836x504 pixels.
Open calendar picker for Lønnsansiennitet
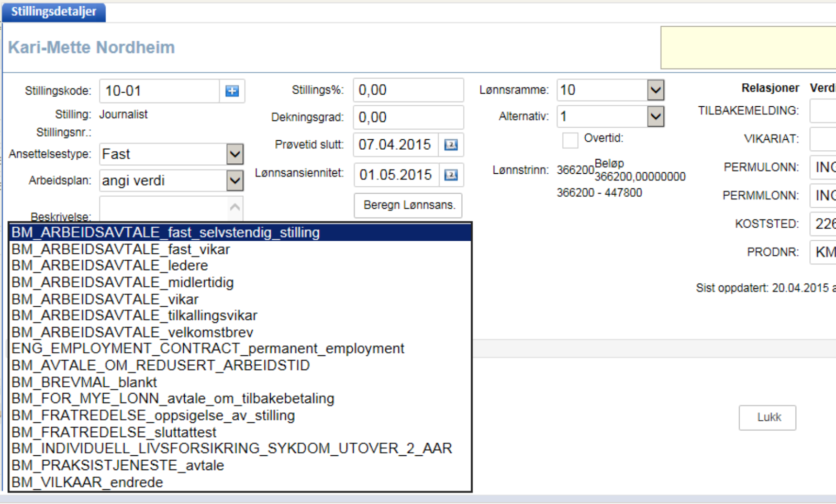pos(451,175)
